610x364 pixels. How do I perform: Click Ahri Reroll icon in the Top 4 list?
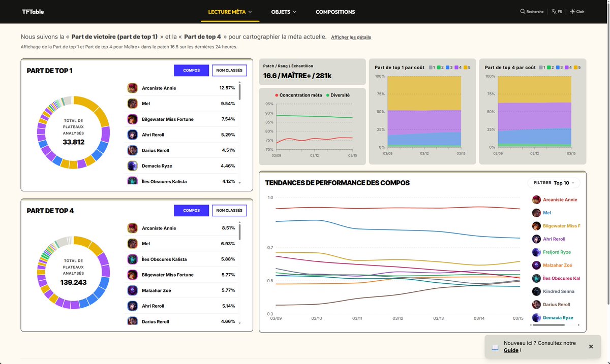pyautogui.click(x=133, y=306)
